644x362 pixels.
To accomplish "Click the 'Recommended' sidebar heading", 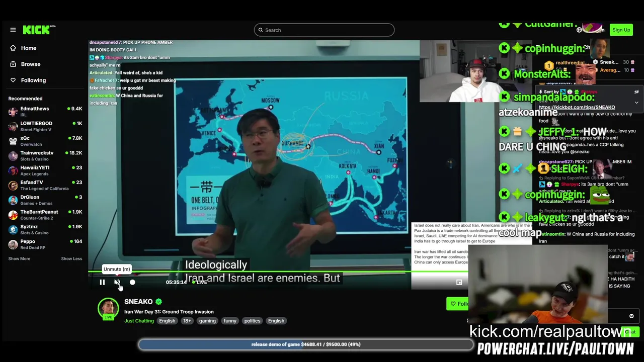I will click(25, 99).
